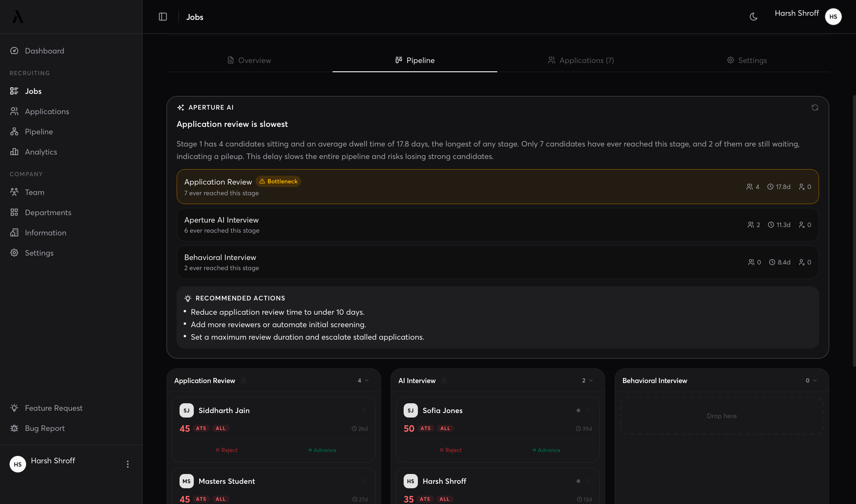Open the user menu three-dot icon

[128, 464]
